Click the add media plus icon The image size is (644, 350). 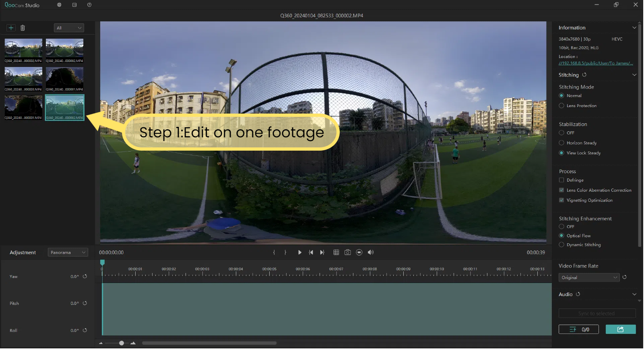pos(11,28)
